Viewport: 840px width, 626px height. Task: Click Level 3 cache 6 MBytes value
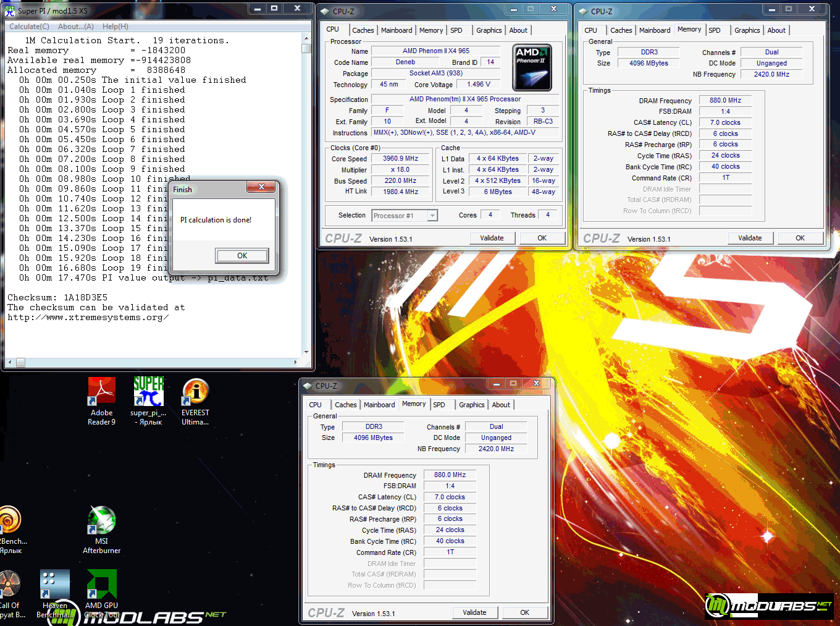[x=498, y=192]
